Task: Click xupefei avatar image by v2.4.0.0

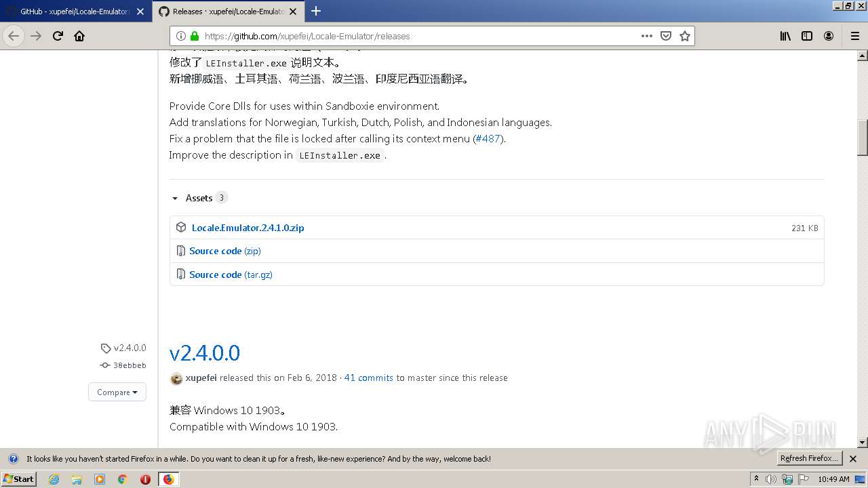Action: click(x=176, y=378)
